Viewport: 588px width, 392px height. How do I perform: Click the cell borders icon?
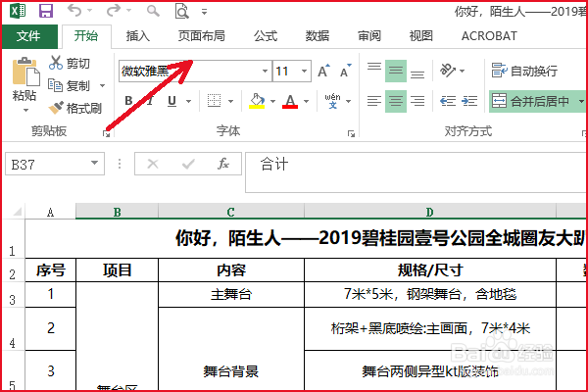pyautogui.click(x=214, y=101)
